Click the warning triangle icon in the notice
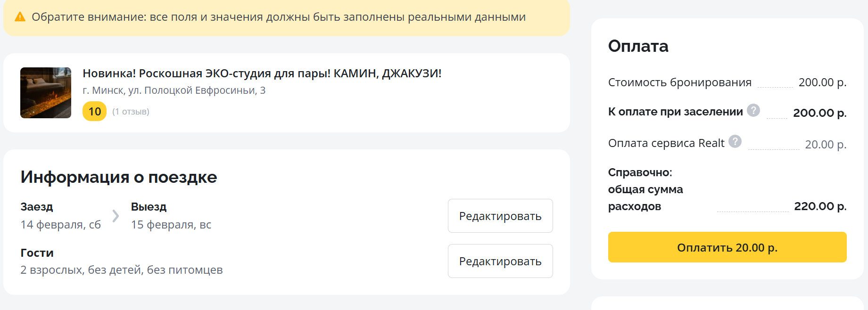Viewport: 868px width, 310px height. (x=20, y=17)
